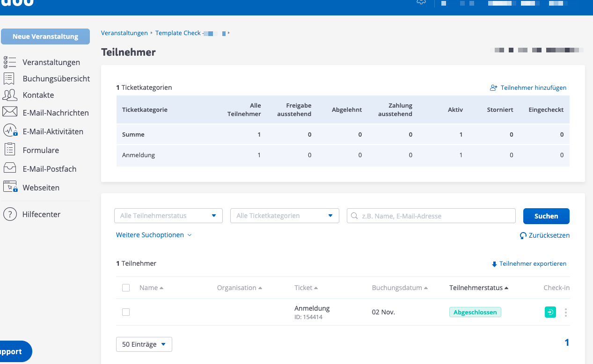Click the Buchungsübersicht receipt icon

[10, 79]
